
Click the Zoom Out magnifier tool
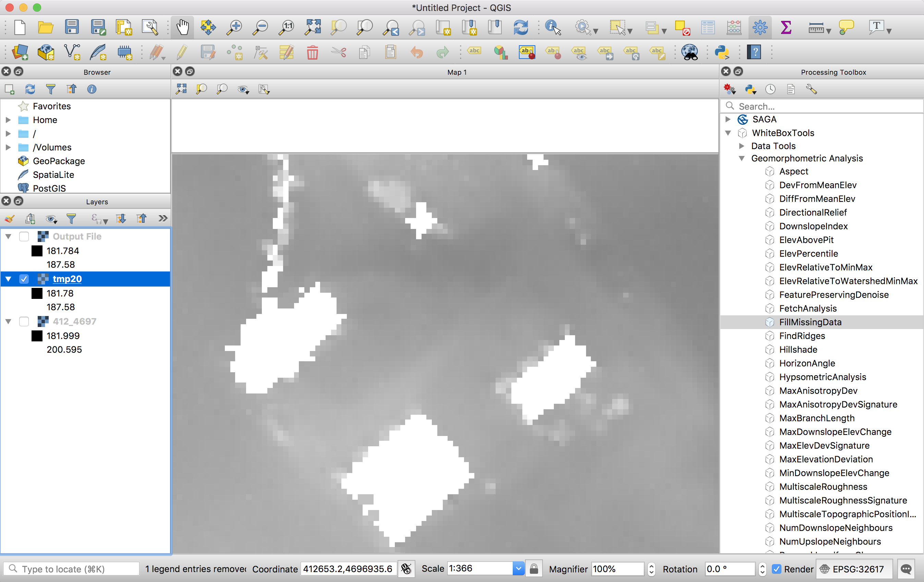point(260,27)
